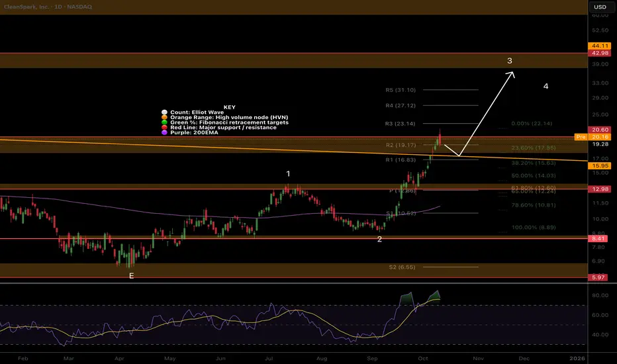Screen dimensions: 617x364
Task: Select the wave label E near April low
Action: click(132, 276)
